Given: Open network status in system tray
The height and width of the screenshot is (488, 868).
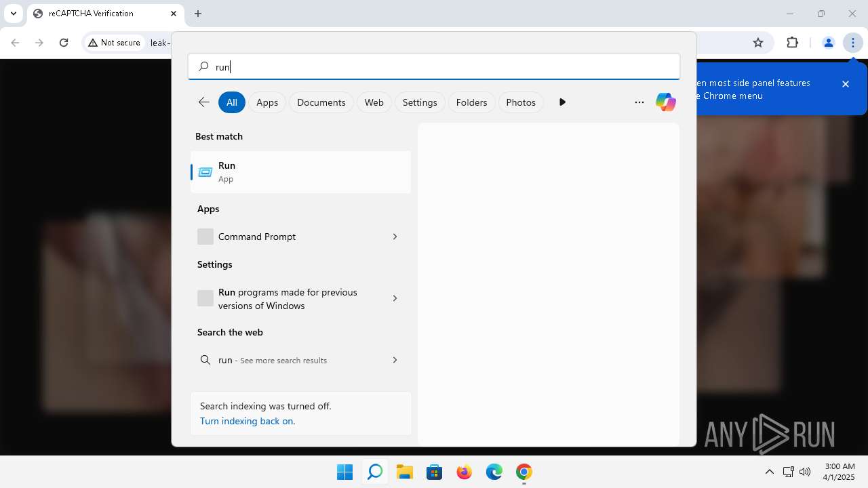Looking at the screenshot, I should pos(788,472).
